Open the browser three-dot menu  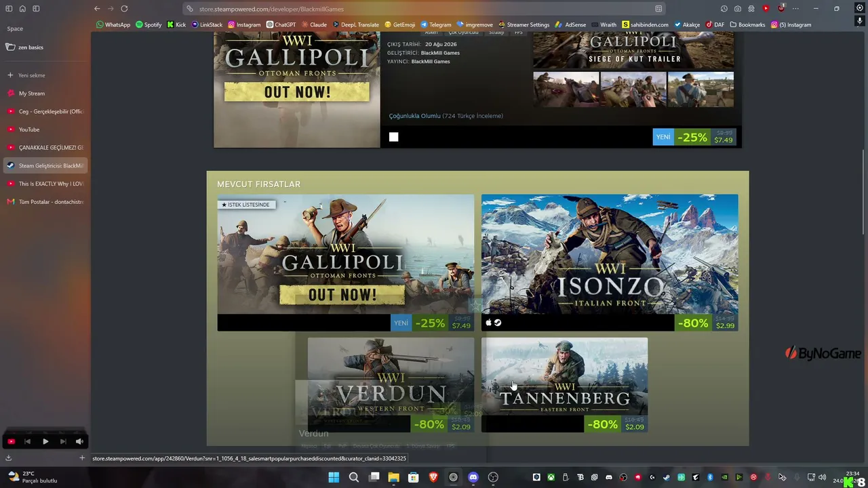pyautogui.click(x=796, y=9)
